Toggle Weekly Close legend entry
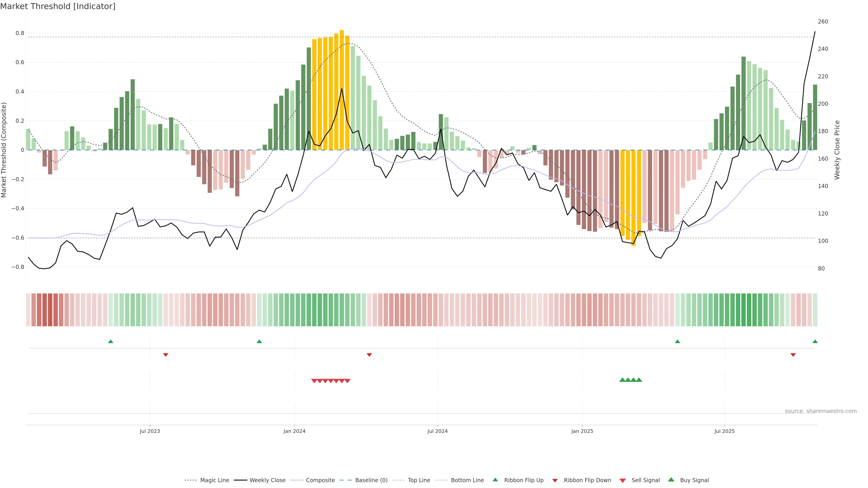 267,480
